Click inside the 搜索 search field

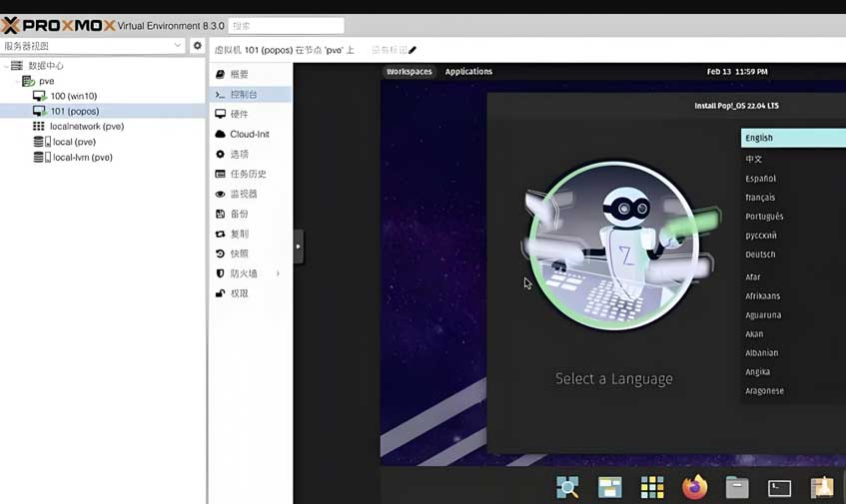coord(286,26)
